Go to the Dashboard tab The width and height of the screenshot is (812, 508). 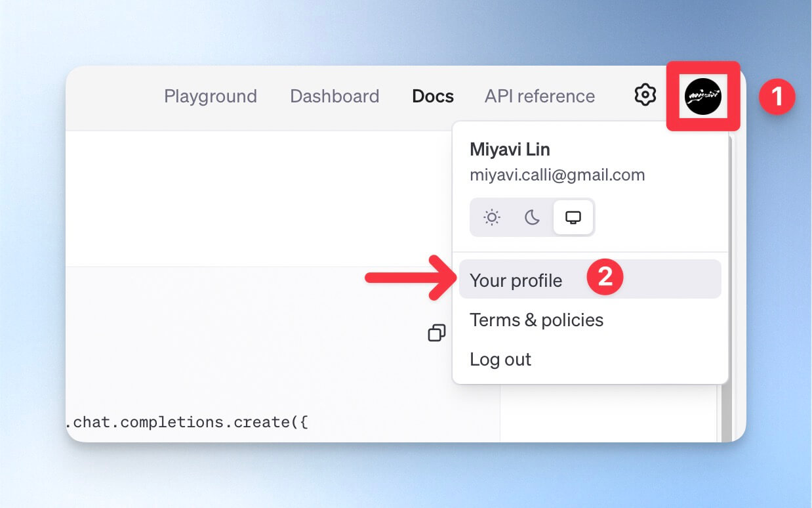335,96
